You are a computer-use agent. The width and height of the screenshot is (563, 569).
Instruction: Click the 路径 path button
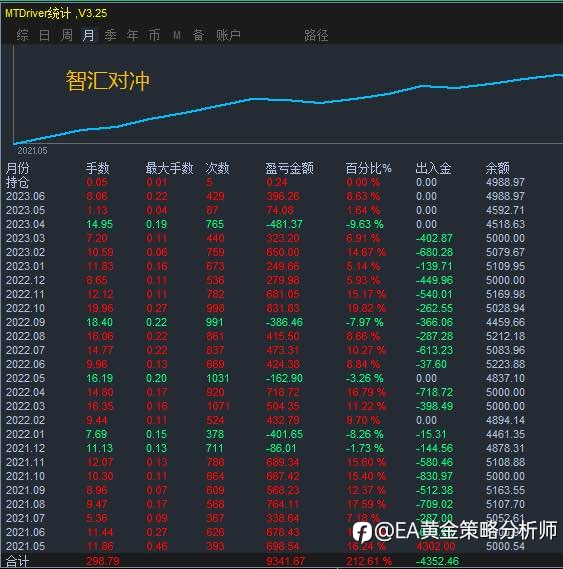[316, 35]
